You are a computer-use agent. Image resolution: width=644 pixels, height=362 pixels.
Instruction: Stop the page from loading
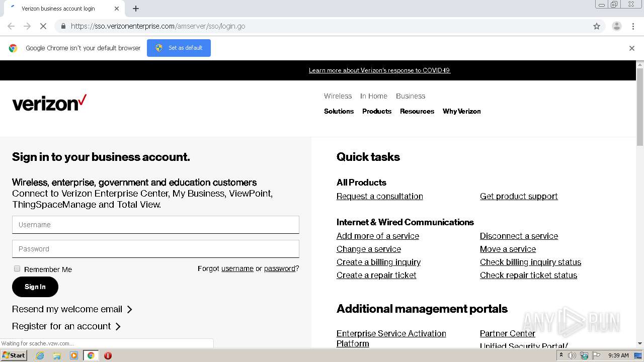click(43, 26)
